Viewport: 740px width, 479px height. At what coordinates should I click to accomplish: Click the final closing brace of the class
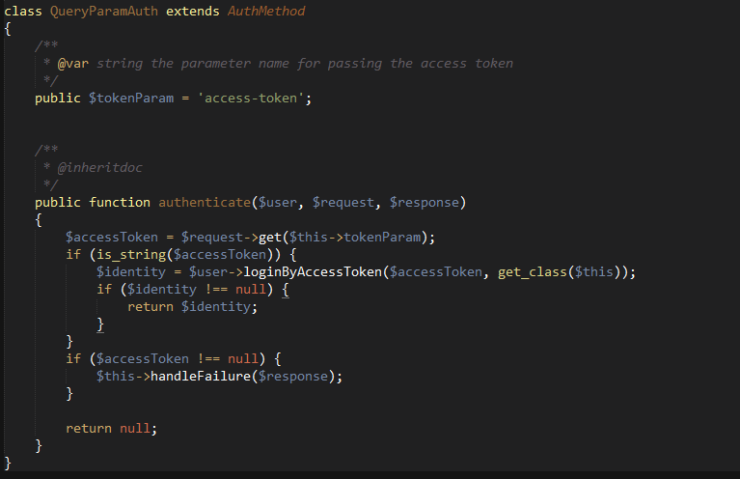(x=8, y=463)
